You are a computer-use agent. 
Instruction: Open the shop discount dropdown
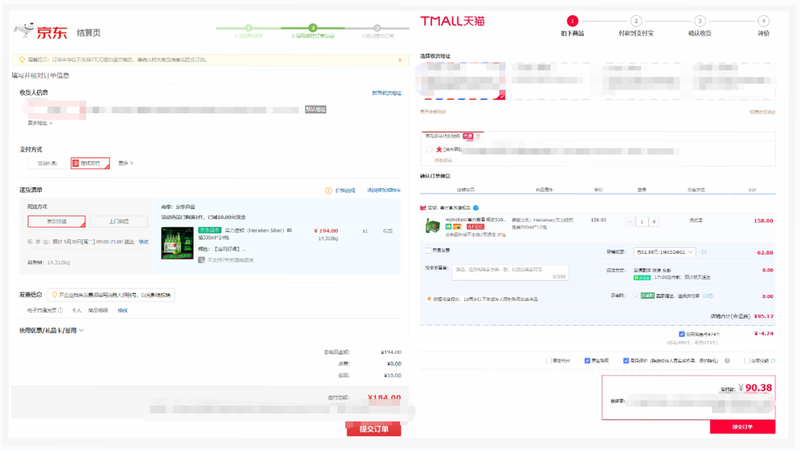(x=664, y=252)
